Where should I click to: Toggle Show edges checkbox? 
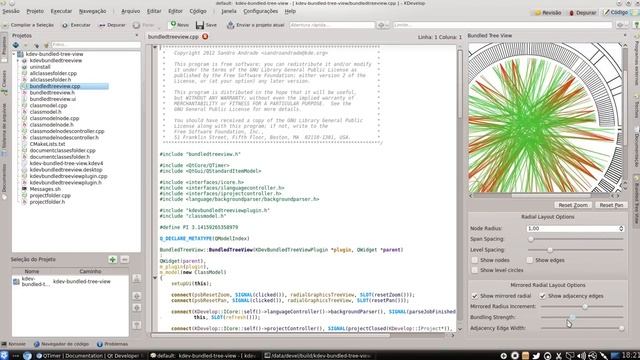click(529, 260)
